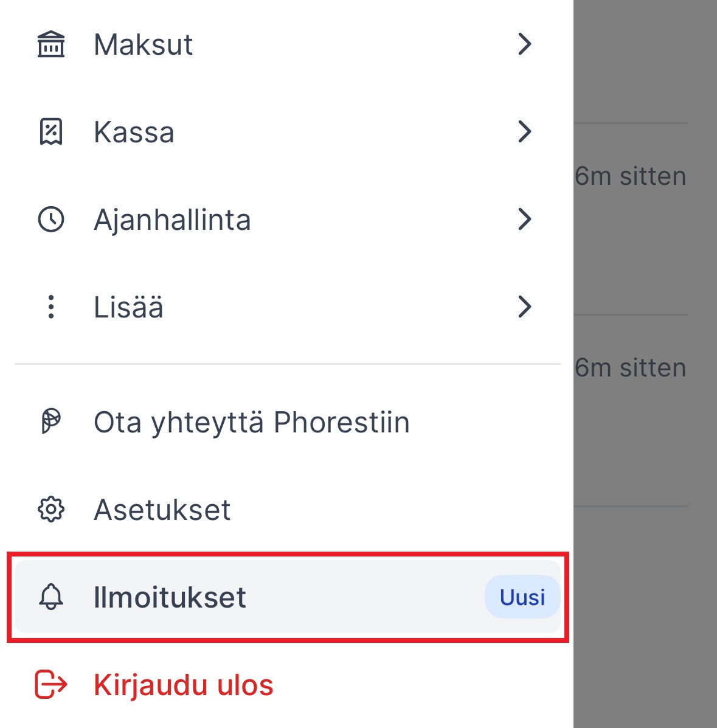Click the bell icon for Ilmoitukset
The height and width of the screenshot is (728, 717).
pos(51,597)
